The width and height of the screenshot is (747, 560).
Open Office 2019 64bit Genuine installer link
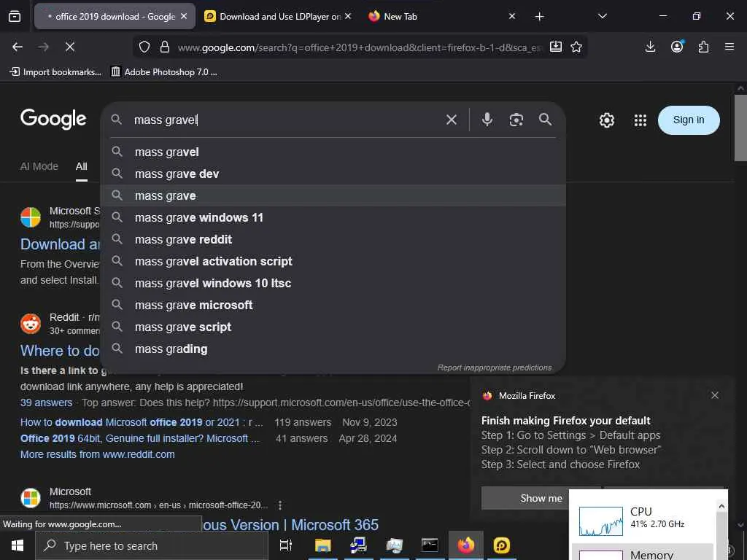[140, 438]
